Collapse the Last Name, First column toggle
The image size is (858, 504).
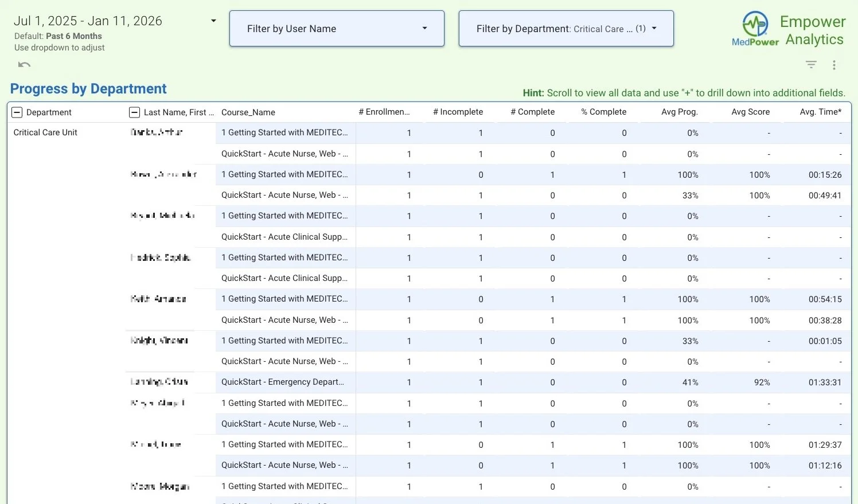click(134, 112)
